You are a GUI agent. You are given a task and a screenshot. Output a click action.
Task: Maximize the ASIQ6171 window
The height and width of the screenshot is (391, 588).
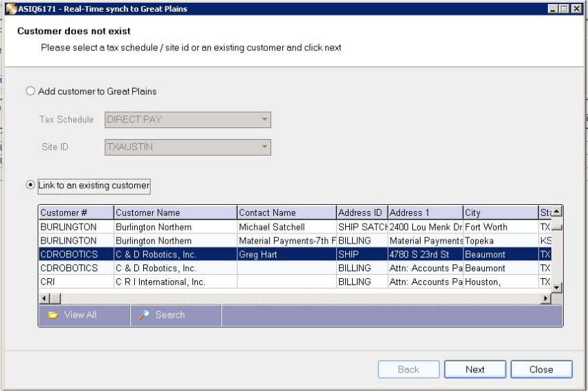point(564,8)
